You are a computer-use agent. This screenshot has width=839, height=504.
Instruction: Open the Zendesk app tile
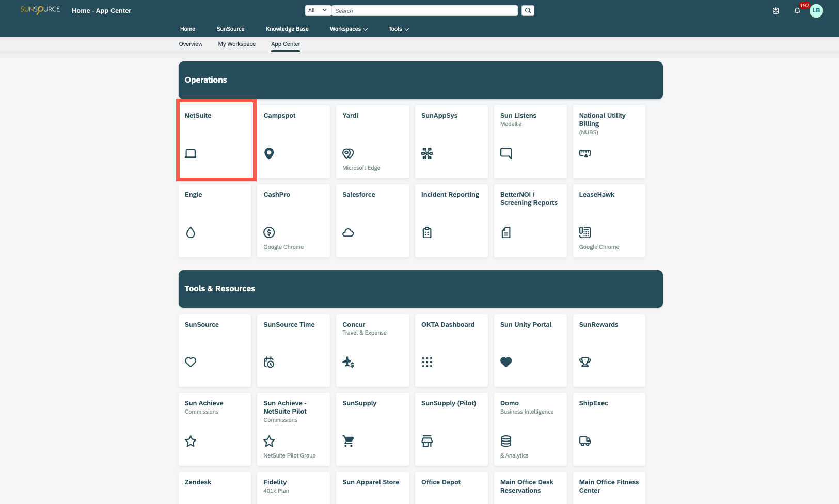coord(215,488)
